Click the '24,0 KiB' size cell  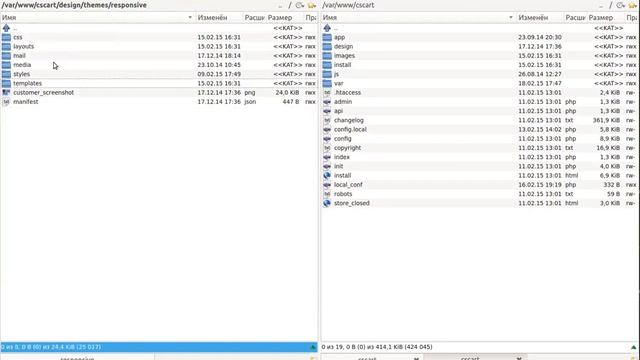click(287, 93)
